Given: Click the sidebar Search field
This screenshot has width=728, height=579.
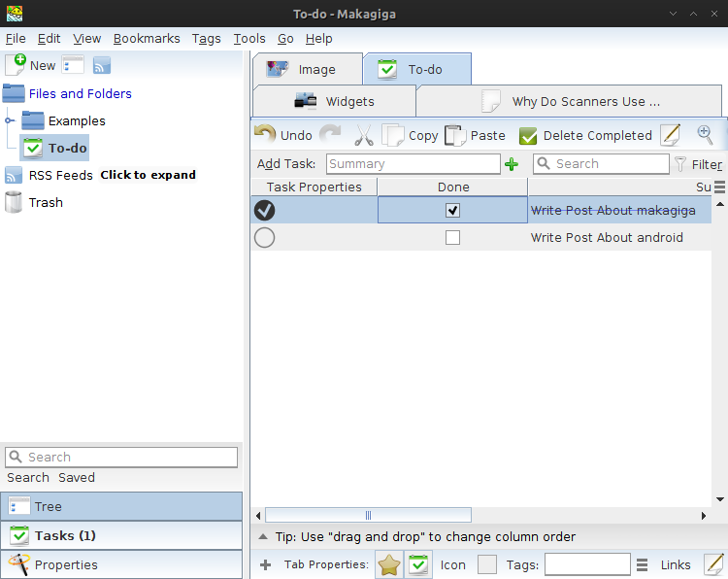Looking at the screenshot, I should coord(121,458).
